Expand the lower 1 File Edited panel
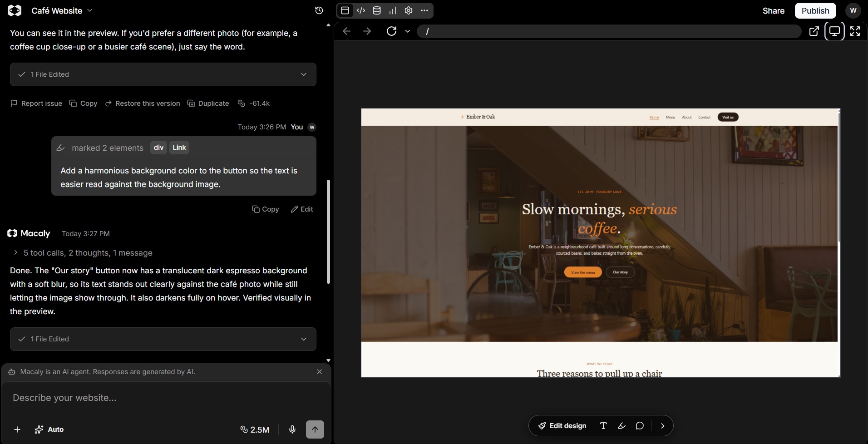Screen dimensions: 868x444 tap(163, 339)
